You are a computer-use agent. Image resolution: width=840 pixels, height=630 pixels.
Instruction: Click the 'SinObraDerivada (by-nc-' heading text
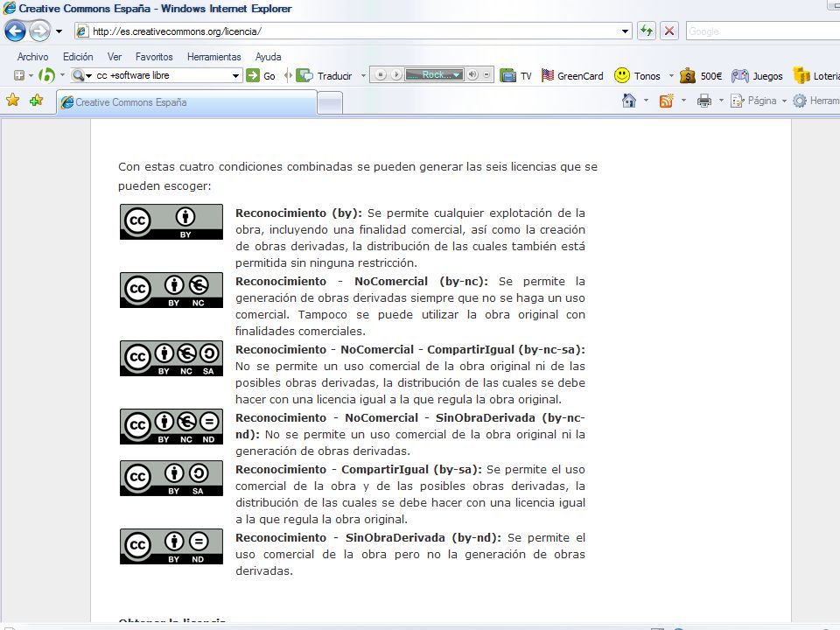[x=510, y=418]
